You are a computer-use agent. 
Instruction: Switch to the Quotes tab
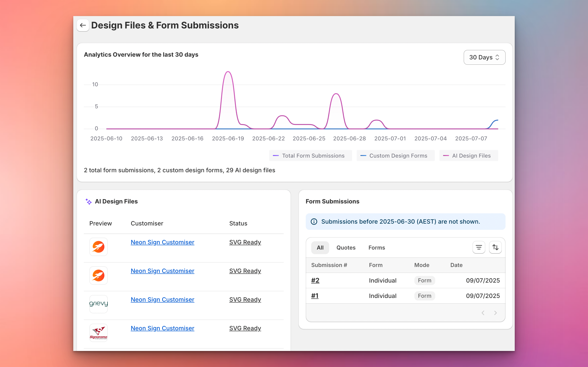(346, 247)
